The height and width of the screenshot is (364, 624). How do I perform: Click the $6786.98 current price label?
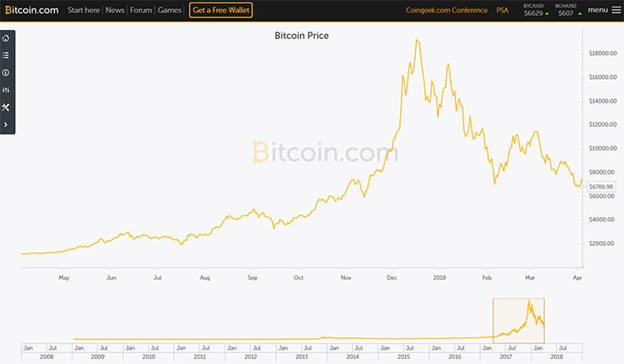click(x=601, y=186)
